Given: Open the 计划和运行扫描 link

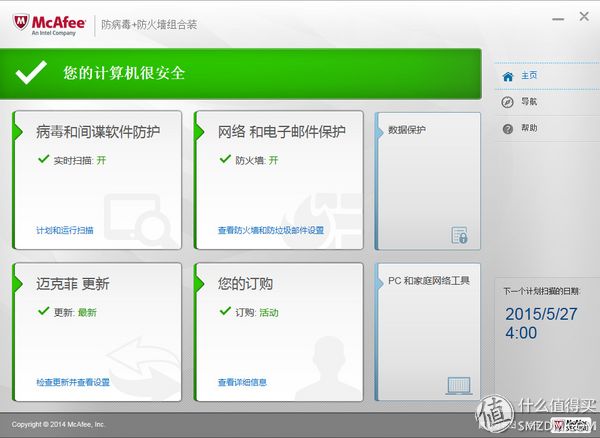Looking at the screenshot, I should (x=65, y=230).
